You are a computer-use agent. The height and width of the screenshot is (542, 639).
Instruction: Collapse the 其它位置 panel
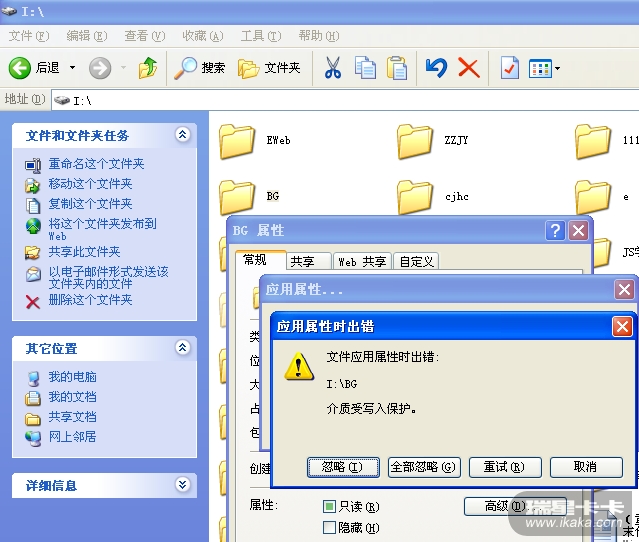(182, 348)
